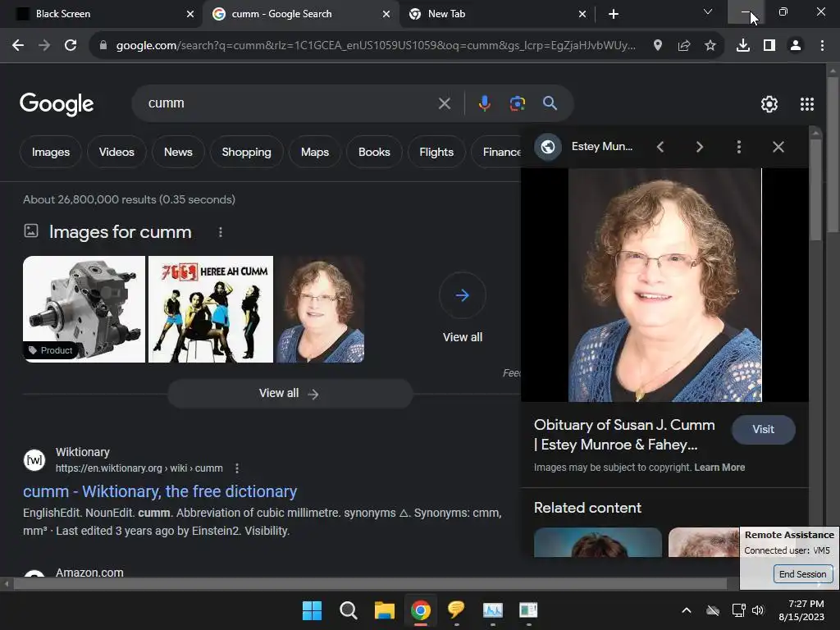840x630 pixels.
Task: Click the page vertical scrollbar
Action: pyautogui.click(x=833, y=155)
